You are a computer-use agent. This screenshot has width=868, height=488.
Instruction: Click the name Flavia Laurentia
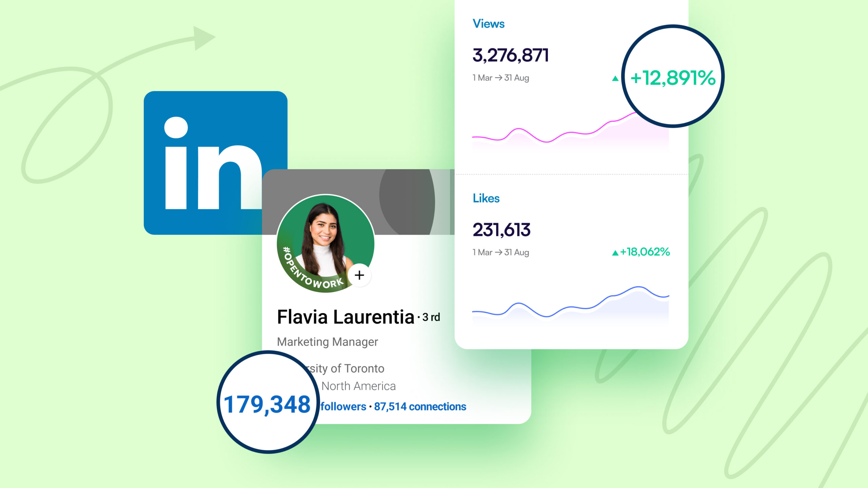(346, 317)
